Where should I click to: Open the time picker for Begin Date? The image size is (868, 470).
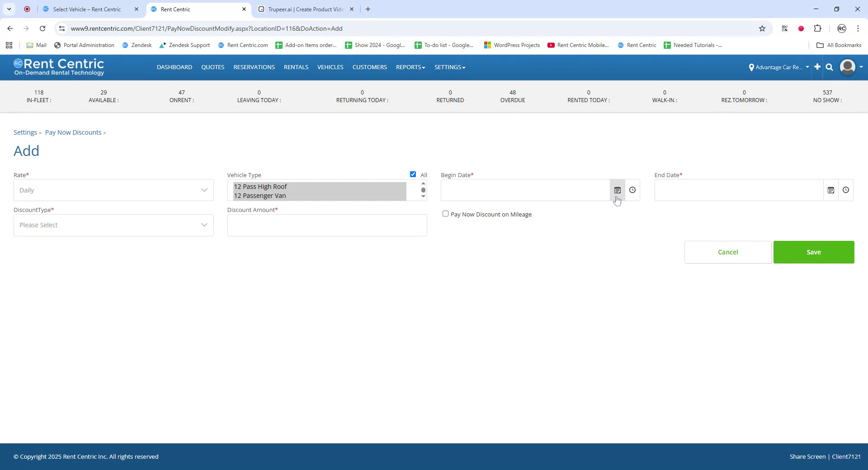(x=632, y=190)
